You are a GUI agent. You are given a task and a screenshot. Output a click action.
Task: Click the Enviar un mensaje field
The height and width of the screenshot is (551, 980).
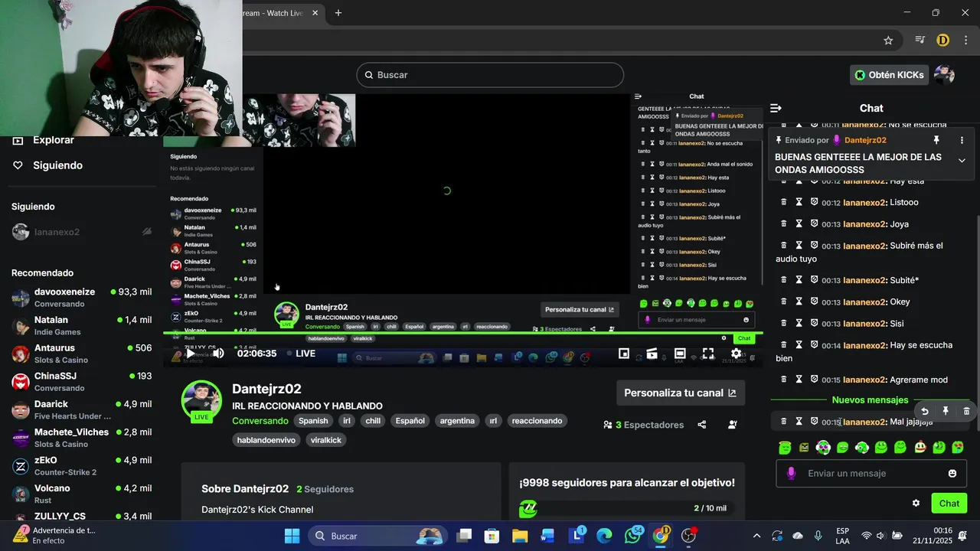coord(871,474)
